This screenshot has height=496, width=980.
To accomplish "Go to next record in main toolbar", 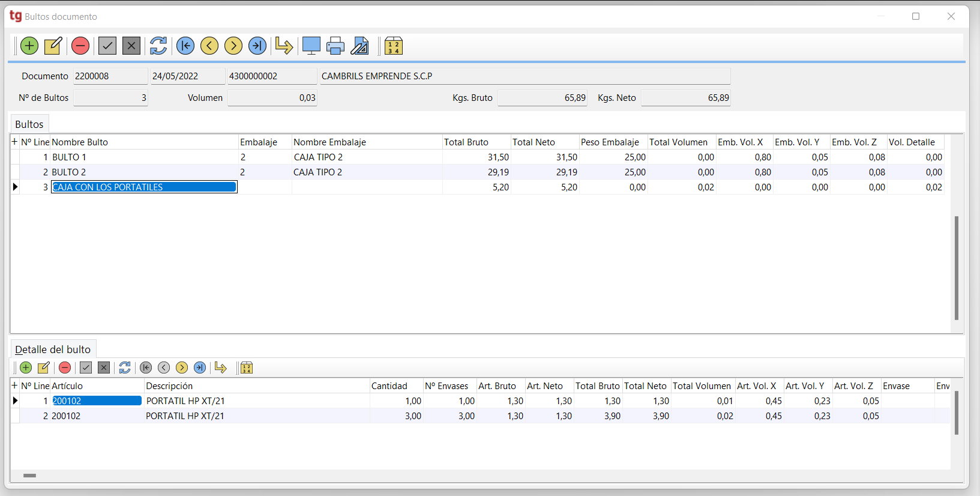I will point(233,46).
